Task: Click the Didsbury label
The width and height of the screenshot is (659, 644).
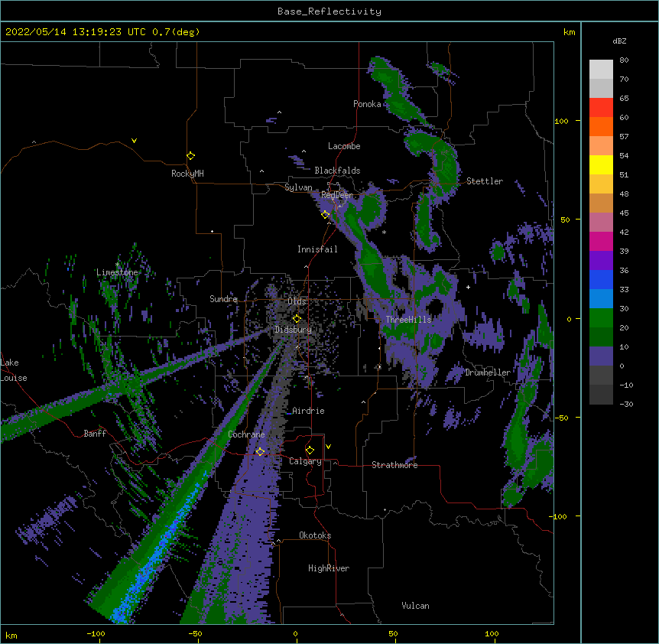Action: pos(293,330)
